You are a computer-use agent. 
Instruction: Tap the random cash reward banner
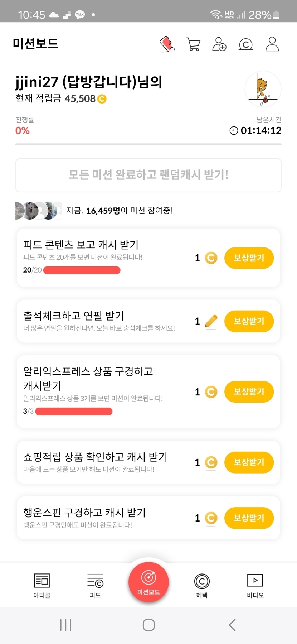click(148, 175)
